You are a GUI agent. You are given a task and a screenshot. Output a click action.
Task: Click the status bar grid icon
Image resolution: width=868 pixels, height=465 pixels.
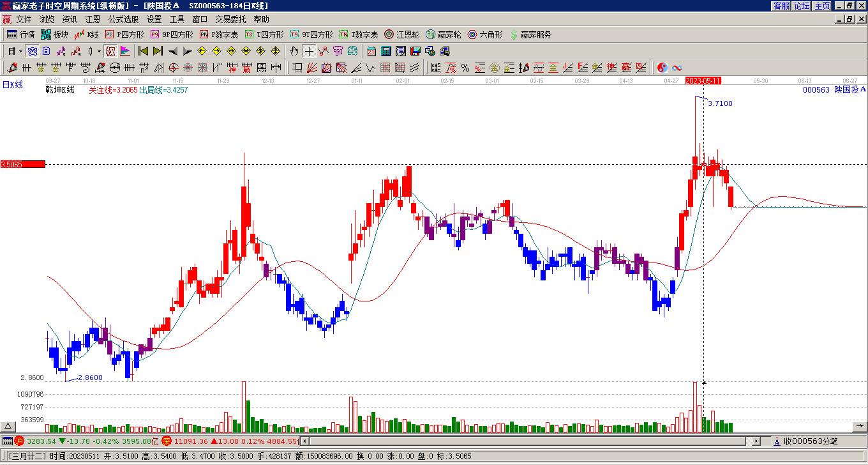7,441
